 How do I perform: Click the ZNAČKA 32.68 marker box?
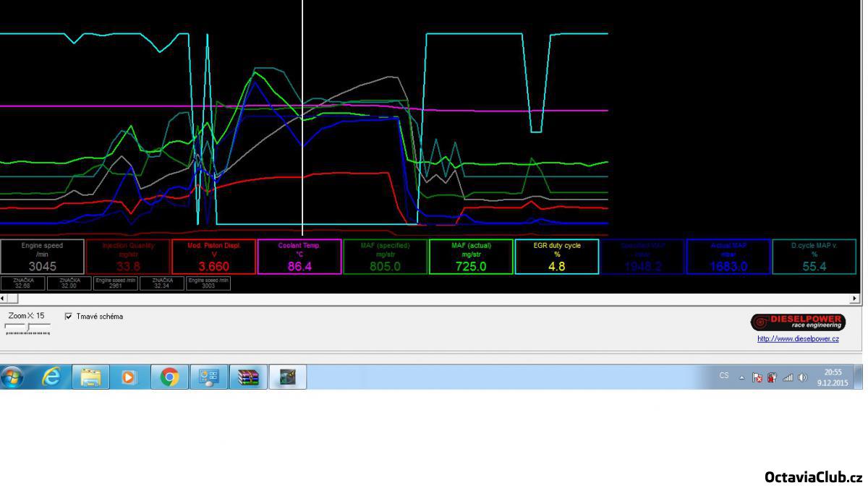pyautogui.click(x=22, y=283)
